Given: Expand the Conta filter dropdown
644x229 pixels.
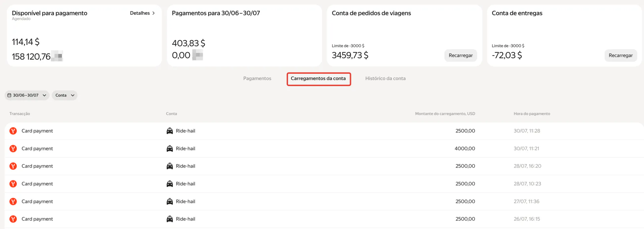Looking at the screenshot, I should click(64, 95).
